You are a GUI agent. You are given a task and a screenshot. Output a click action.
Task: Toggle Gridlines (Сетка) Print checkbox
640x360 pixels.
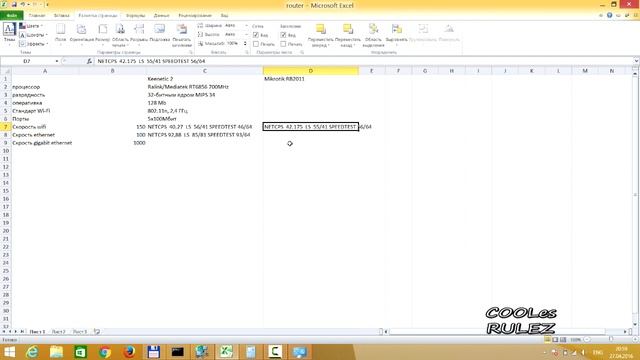click(256, 44)
